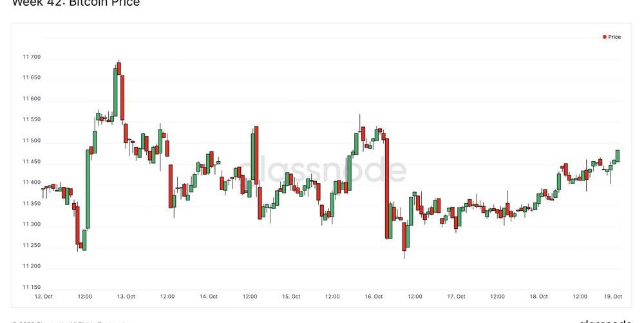Select the 13. Oct date axis label

pos(126,297)
